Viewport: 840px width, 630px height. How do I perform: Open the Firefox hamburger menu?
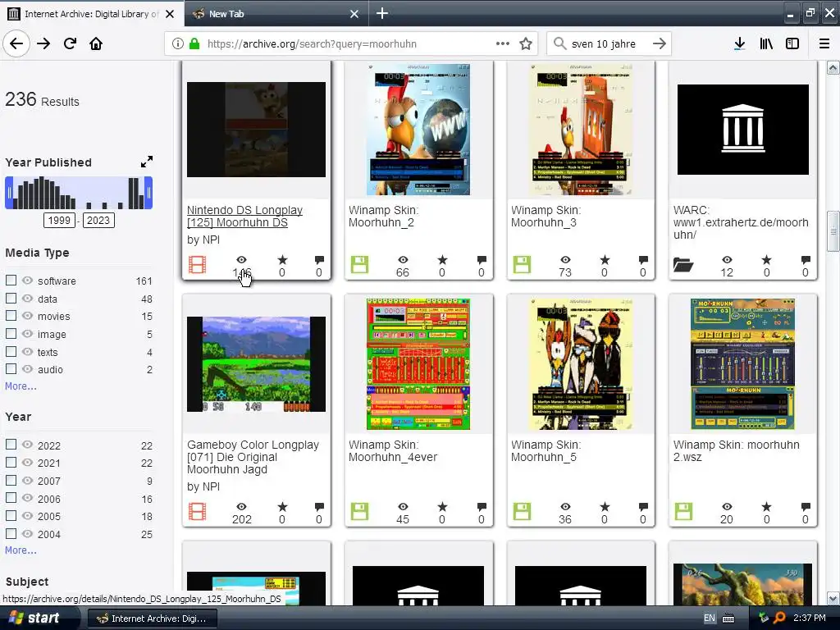coord(824,44)
